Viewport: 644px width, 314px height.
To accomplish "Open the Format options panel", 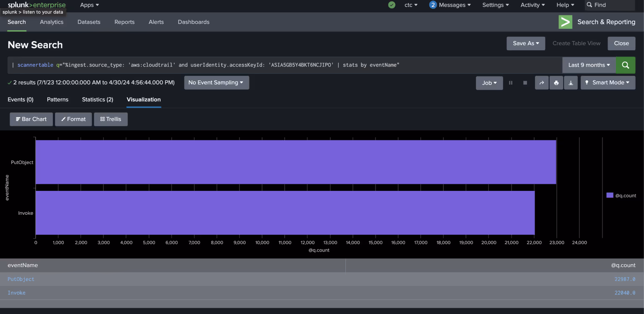I will pyautogui.click(x=73, y=119).
